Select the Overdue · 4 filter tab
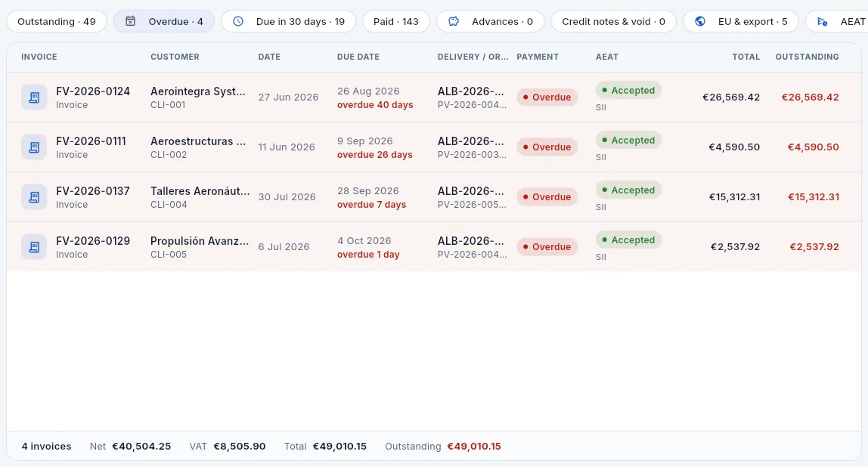Image resolution: width=868 pixels, height=467 pixels. (x=164, y=22)
